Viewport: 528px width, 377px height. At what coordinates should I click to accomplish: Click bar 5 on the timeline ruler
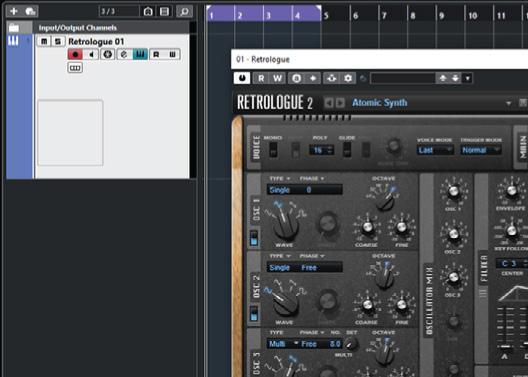pyautogui.click(x=326, y=15)
